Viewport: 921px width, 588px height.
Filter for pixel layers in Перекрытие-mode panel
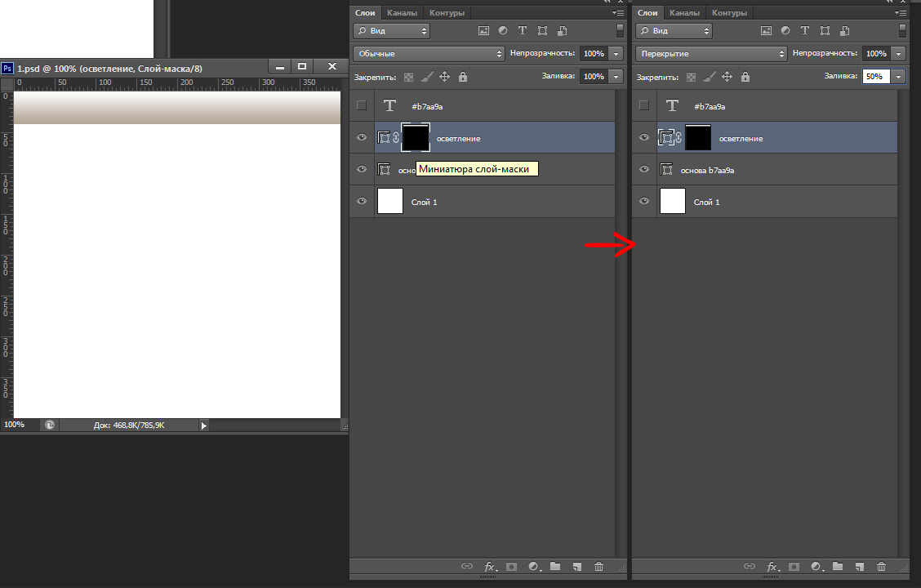pos(766,30)
